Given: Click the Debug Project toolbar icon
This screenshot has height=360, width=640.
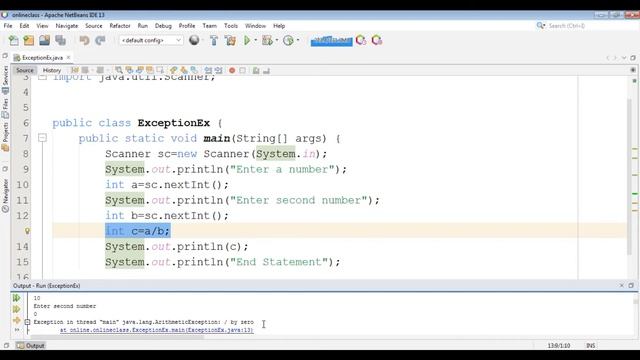Looking at the screenshot, I should (x=267, y=40).
